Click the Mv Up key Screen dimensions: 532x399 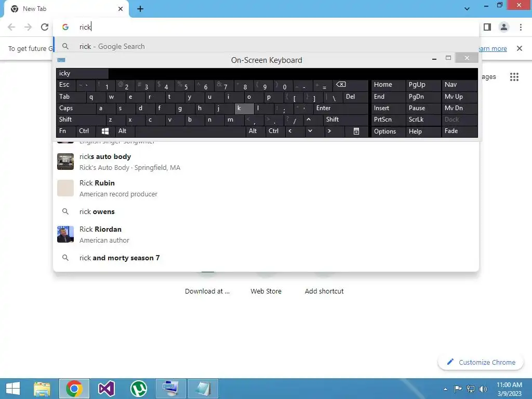459,97
